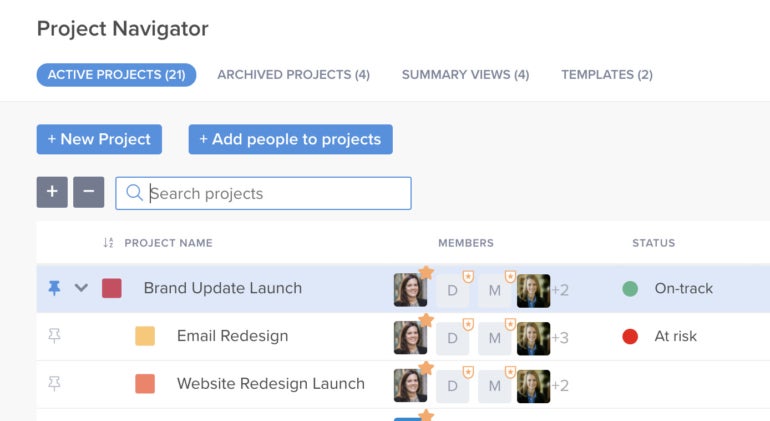Click the red At risk status dot
The height and width of the screenshot is (421, 770).
pyautogui.click(x=630, y=337)
